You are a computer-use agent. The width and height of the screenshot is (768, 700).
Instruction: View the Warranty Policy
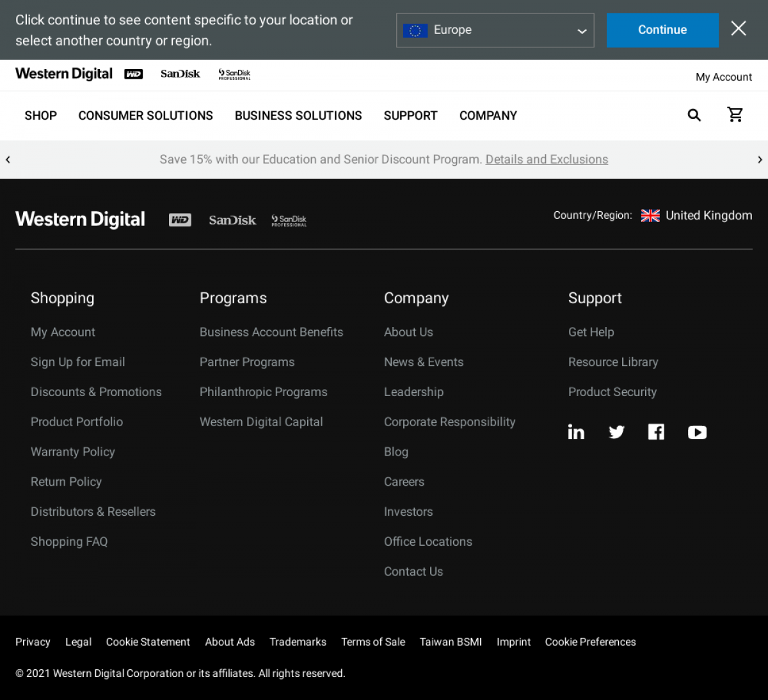pos(73,452)
